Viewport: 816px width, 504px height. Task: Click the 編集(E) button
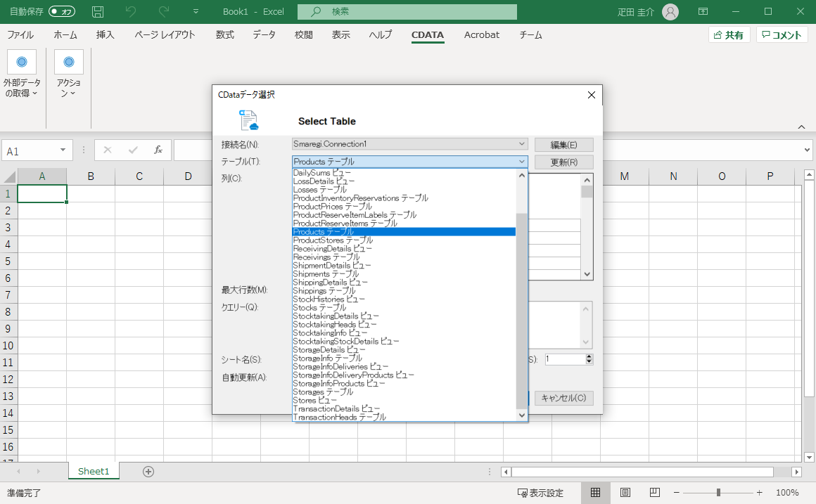(x=563, y=143)
